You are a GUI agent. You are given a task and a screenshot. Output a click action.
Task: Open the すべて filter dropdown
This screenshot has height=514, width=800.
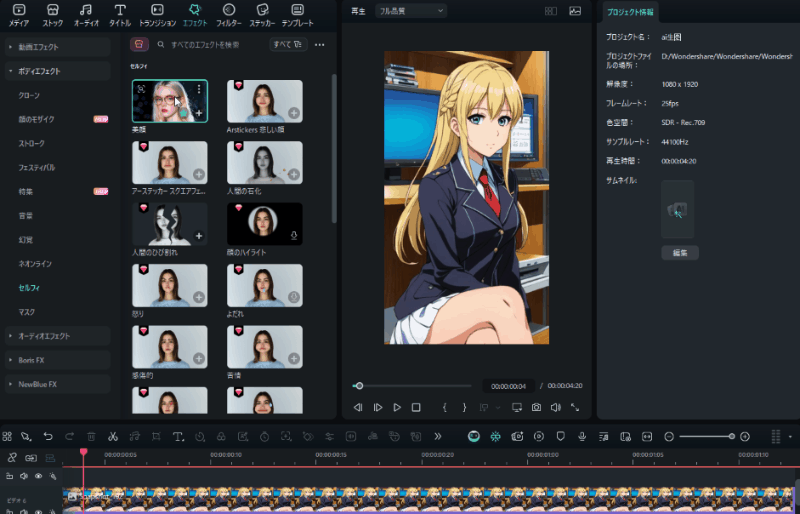click(288, 44)
